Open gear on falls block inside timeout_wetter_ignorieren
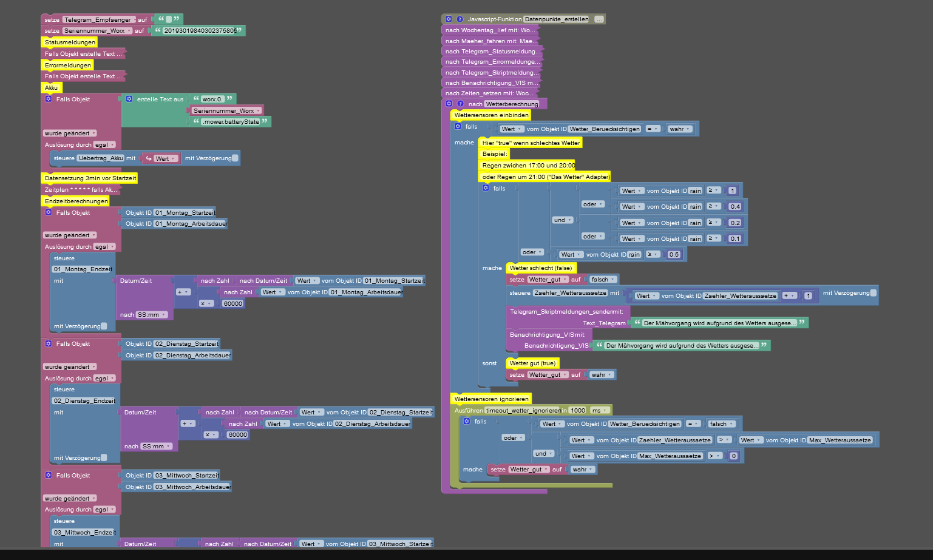This screenshot has width=933, height=560. 467,421
